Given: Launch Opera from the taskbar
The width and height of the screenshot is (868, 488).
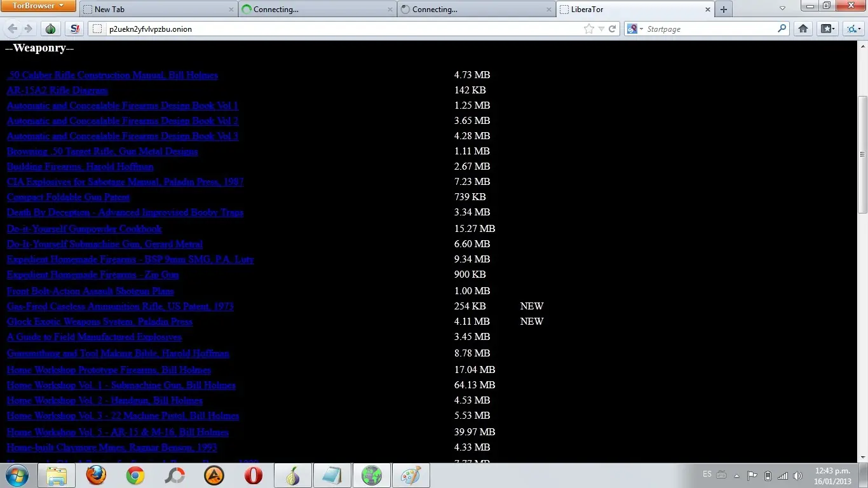Looking at the screenshot, I should (254, 475).
